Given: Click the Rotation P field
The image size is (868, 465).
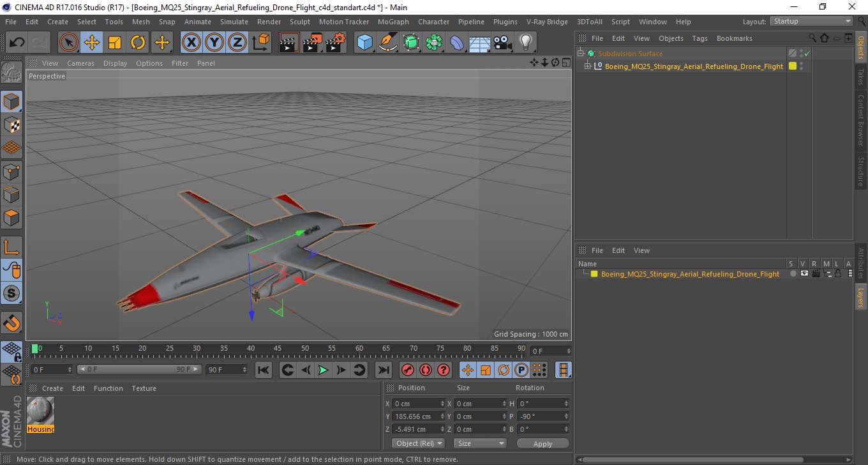Looking at the screenshot, I should [x=542, y=416].
